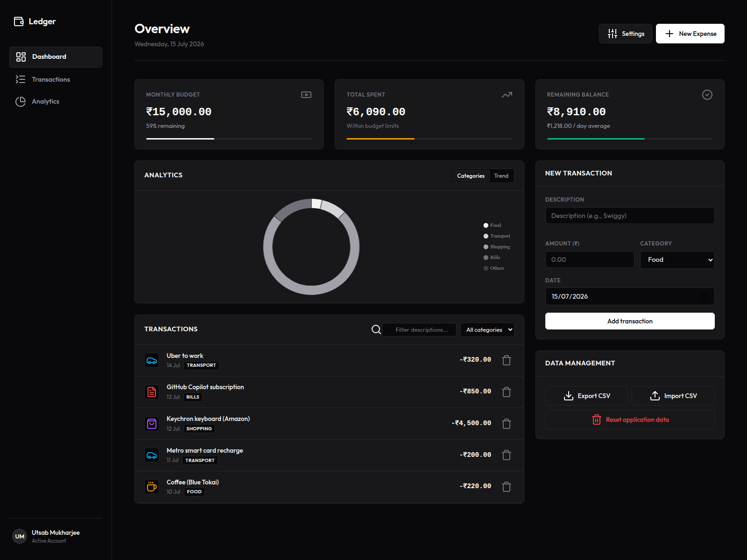Image resolution: width=747 pixels, height=560 pixels.
Task: Delete the Uber to work transaction
Action: 507,360
